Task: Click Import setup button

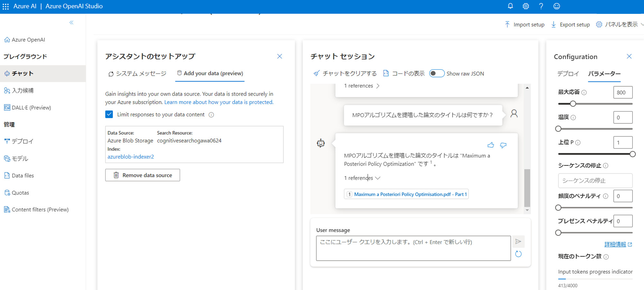Action: pos(525,24)
